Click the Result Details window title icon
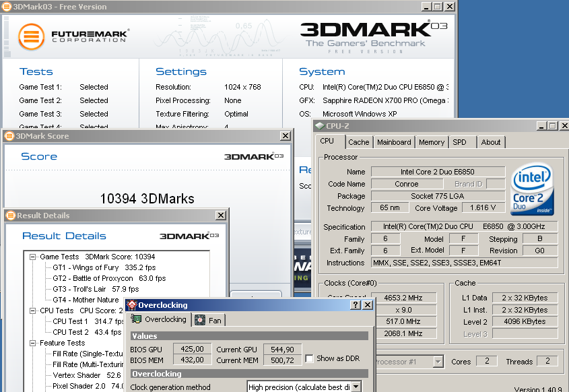This screenshot has height=392, width=569. point(11,216)
